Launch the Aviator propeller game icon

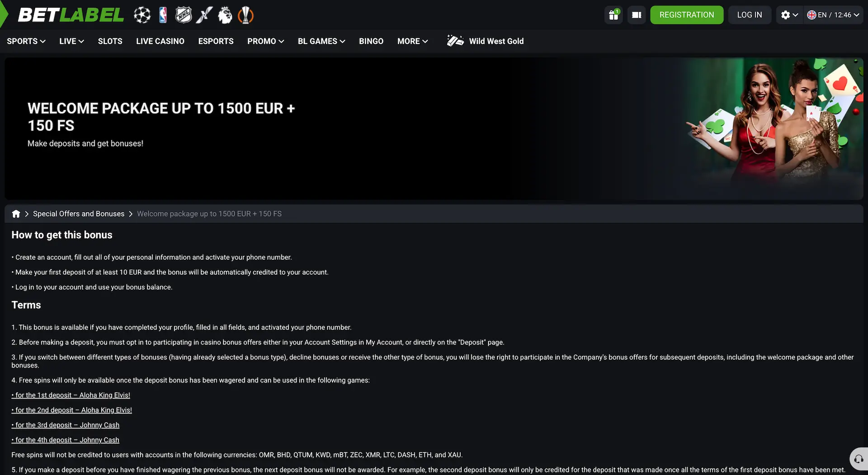click(x=204, y=15)
